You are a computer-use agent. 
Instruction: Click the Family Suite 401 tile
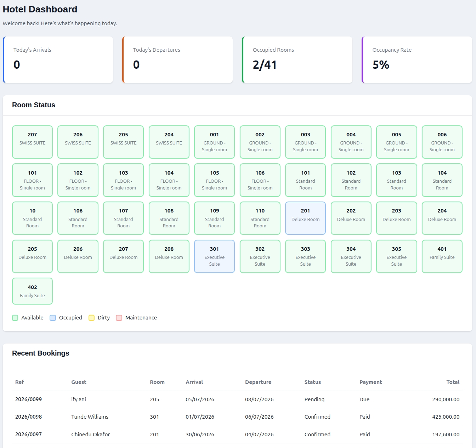(442, 256)
